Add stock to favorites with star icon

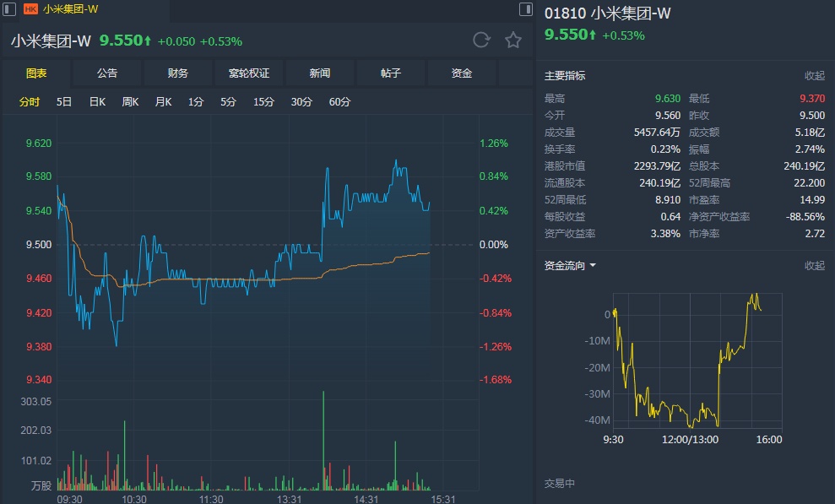pos(513,40)
